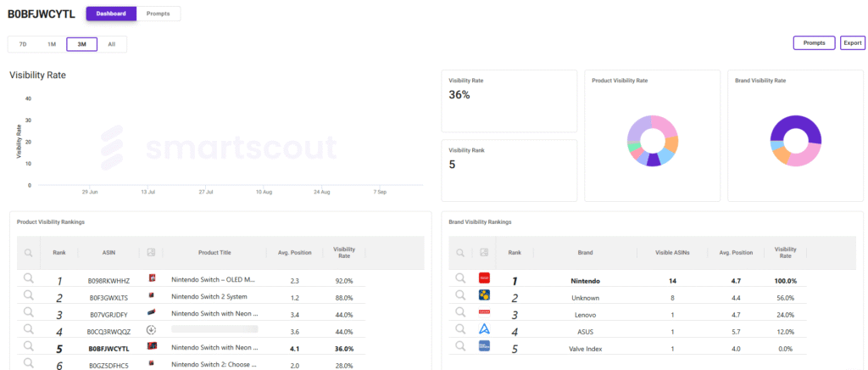This screenshot has height=370, width=868.
Task: Click the image column icon in Brand Rankings header
Action: pos(484,252)
